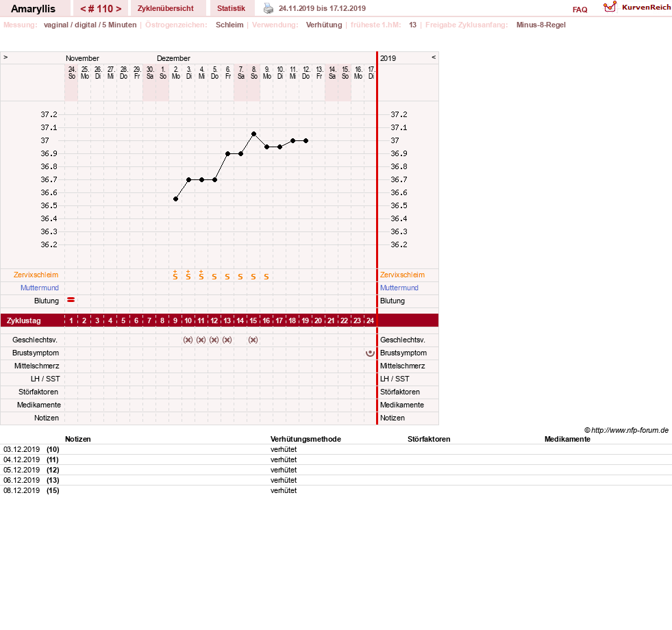
Task: Click the breast symptom icon on cycle day 24
Action: pos(370,353)
